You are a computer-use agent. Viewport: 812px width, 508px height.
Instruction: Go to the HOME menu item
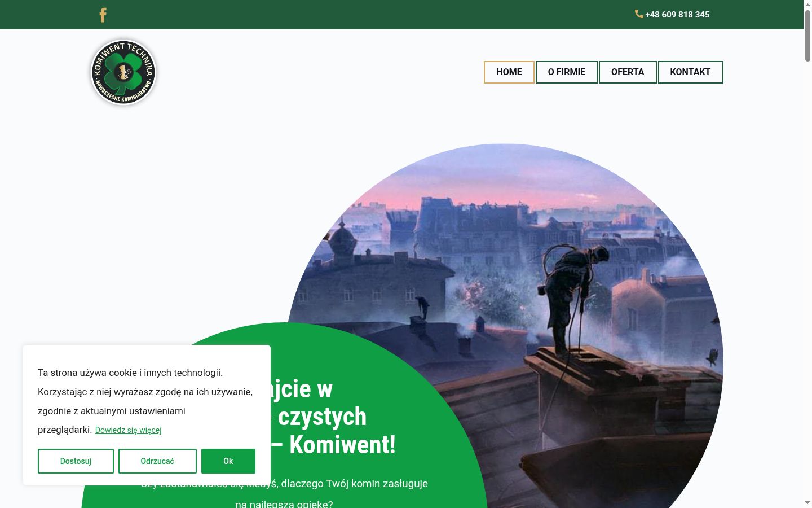coord(509,72)
